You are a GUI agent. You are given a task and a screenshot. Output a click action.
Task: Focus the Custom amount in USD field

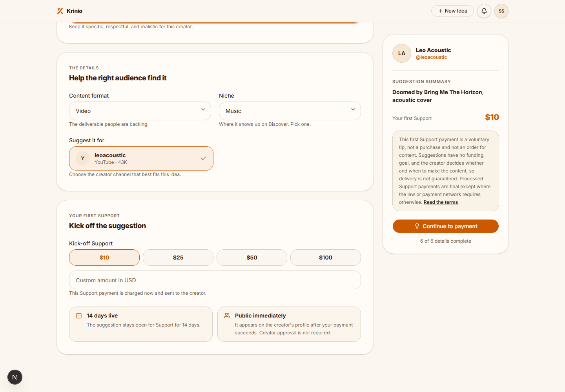pos(215,280)
